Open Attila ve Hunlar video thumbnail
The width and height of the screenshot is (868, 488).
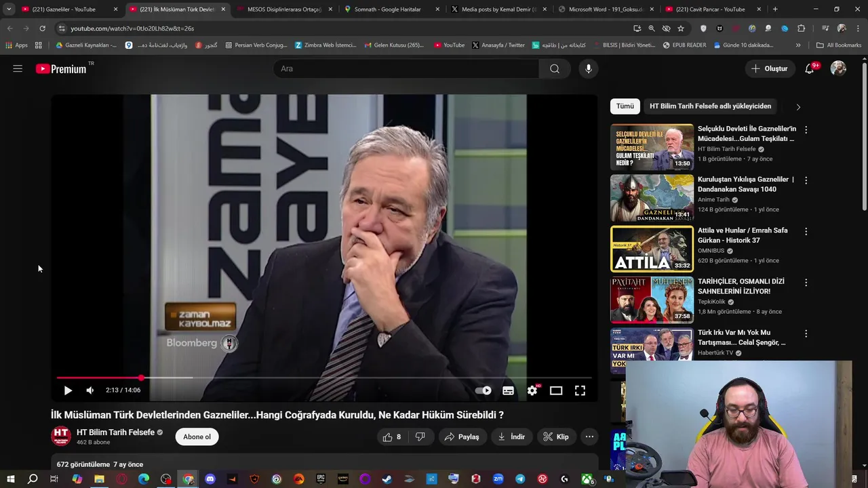coord(652,249)
